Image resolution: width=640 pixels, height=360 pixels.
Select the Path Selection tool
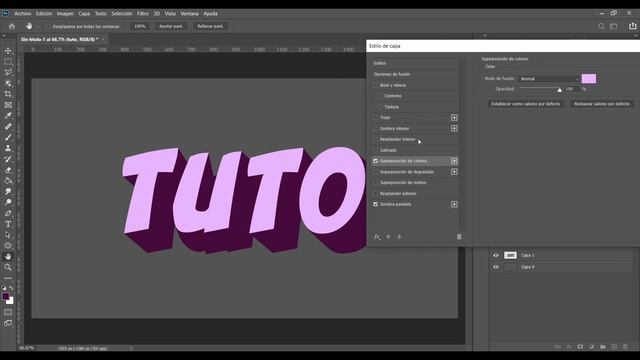(x=8, y=235)
